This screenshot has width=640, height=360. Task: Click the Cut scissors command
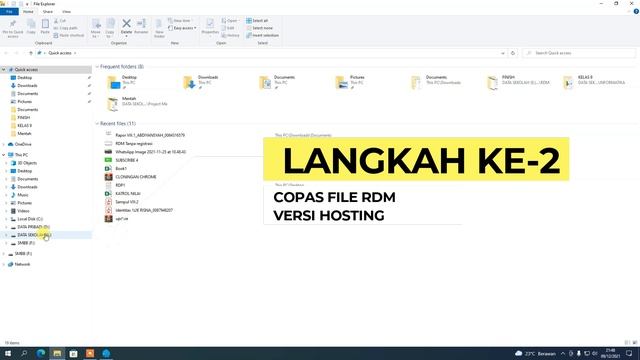tap(60, 21)
